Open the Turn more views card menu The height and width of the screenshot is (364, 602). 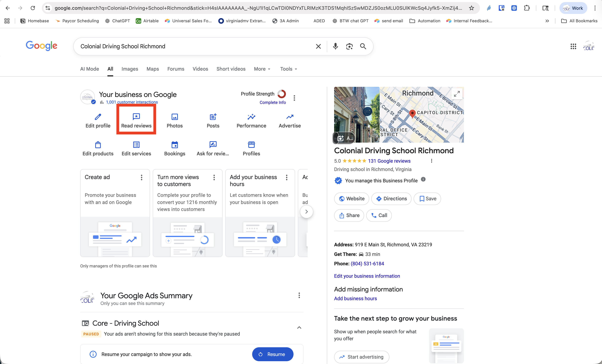click(x=214, y=177)
